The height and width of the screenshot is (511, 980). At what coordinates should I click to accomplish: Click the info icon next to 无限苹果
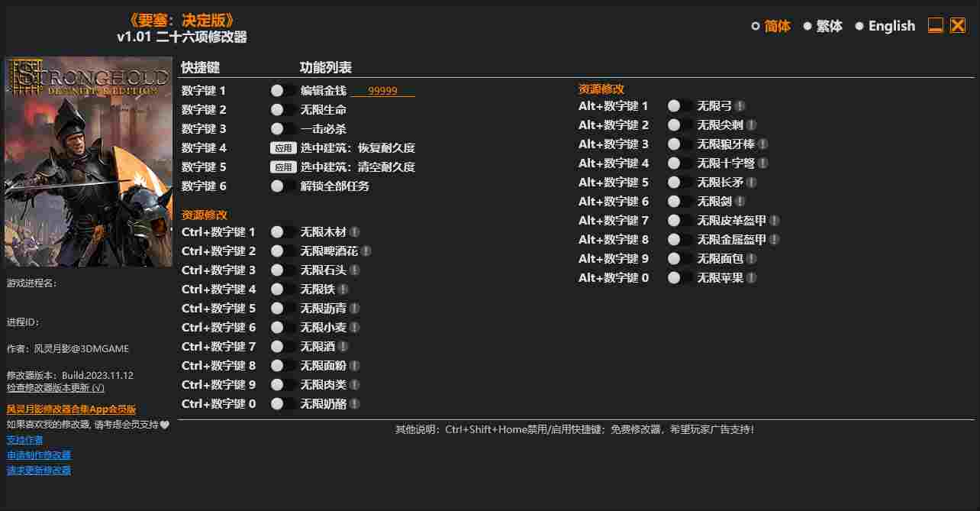(x=752, y=277)
